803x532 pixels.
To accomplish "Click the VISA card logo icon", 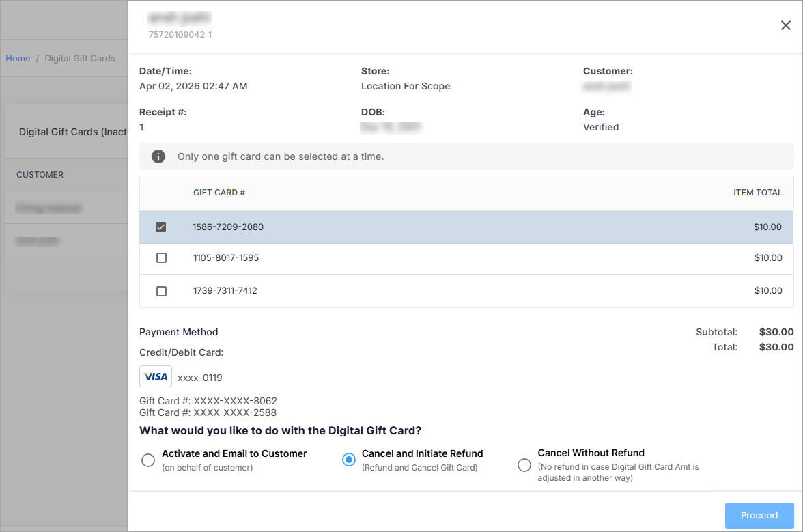I will (x=156, y=376).
